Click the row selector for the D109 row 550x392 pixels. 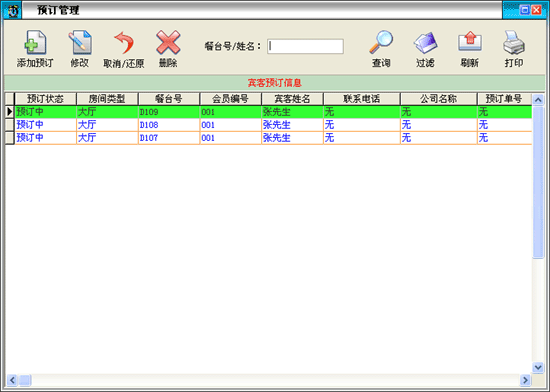click(x=10, y=112)
